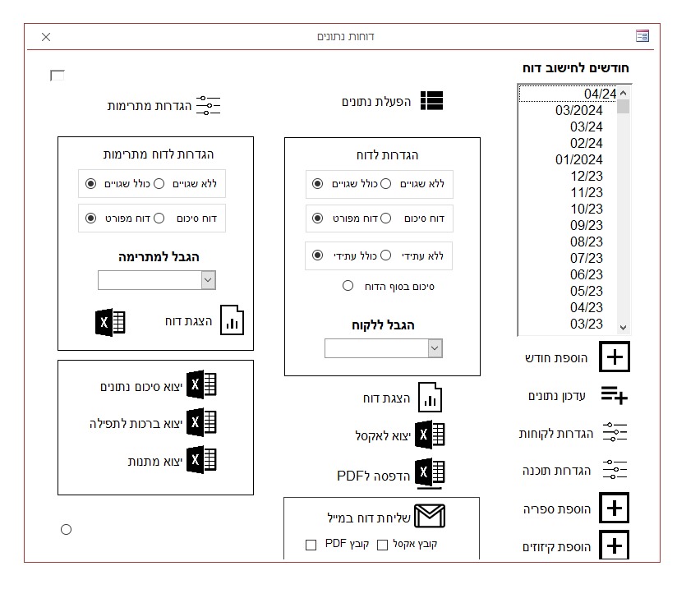
Task: Open הגדרות מתרימות sliders icon
Action: 208,105
